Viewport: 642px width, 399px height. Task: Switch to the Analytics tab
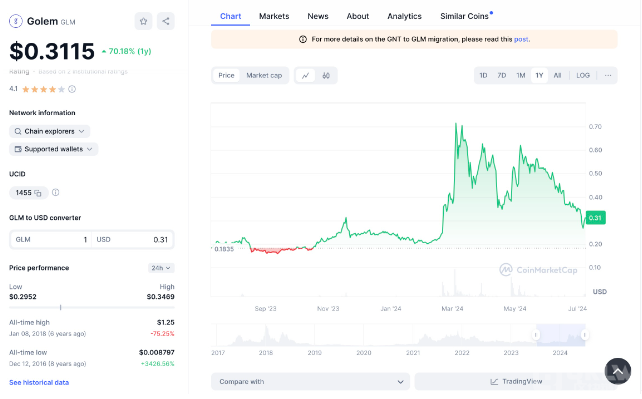pos(404,16)
